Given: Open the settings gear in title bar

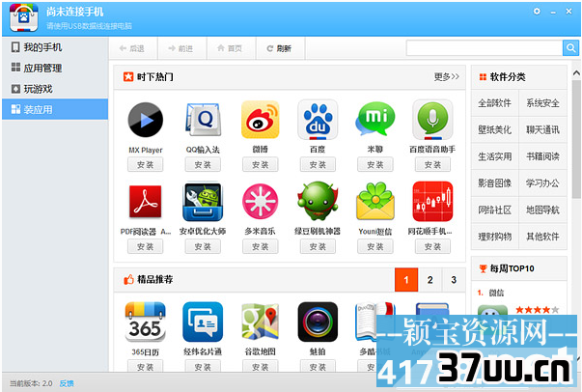Looking at the screenshot, I should [537, 12].
